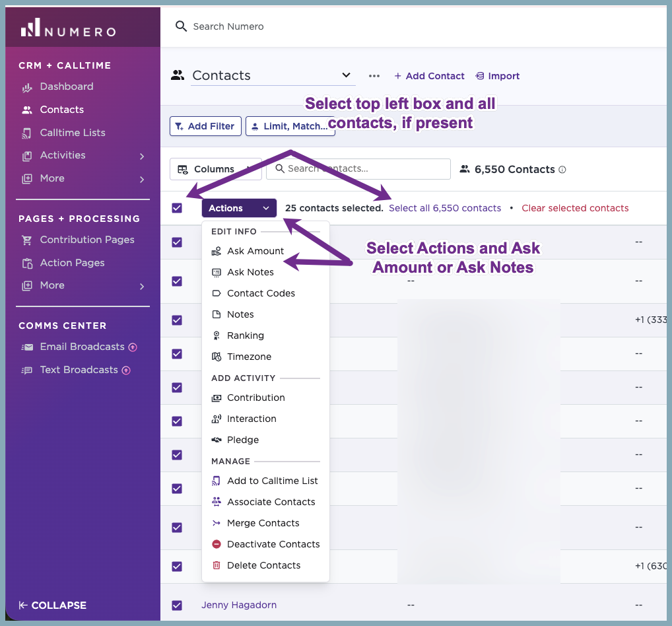Click the info icon next to 6,550 Contacts
This screenshot has width=672, height=626.
click(x=562, y=170)
